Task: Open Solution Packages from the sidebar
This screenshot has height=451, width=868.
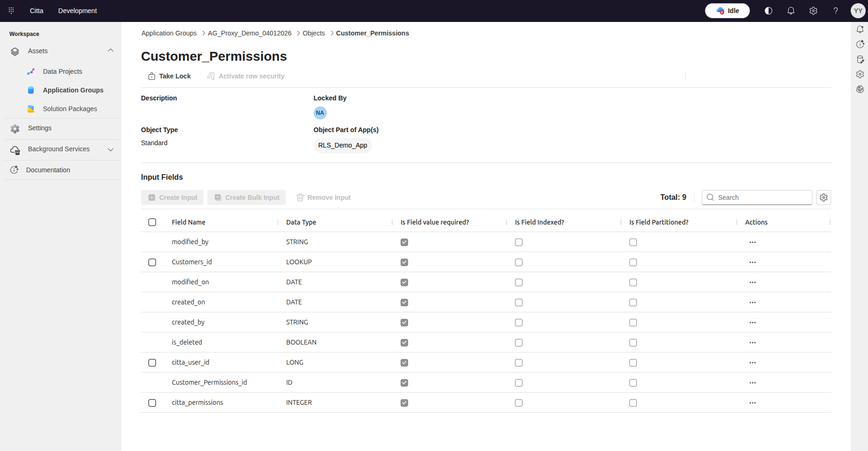Action: click(70, 109)
